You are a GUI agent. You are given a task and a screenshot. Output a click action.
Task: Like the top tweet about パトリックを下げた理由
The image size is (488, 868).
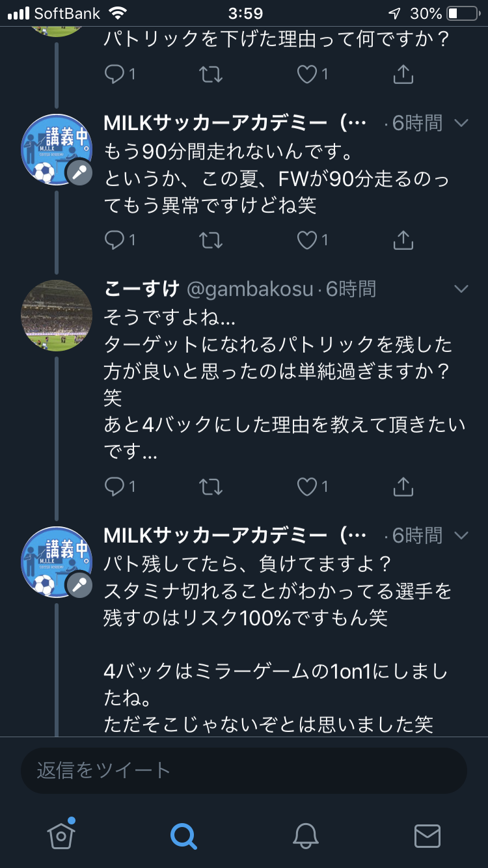[306, 74]
